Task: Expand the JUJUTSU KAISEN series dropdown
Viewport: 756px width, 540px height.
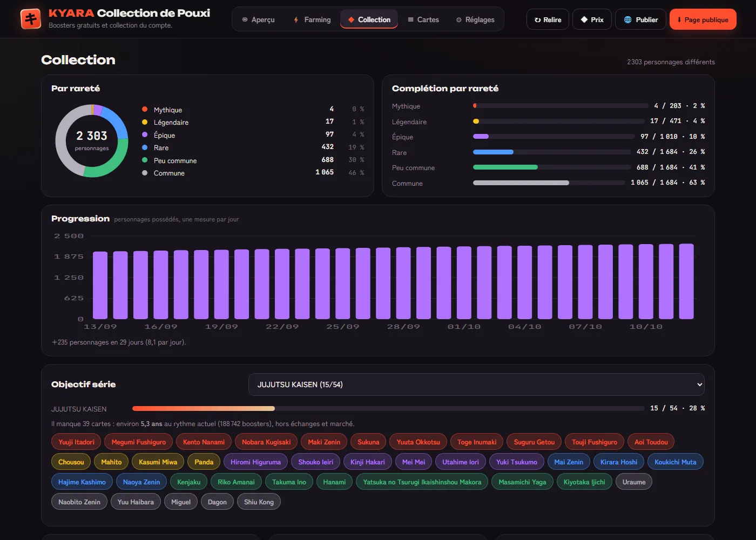Action: [x=476, y=384]
